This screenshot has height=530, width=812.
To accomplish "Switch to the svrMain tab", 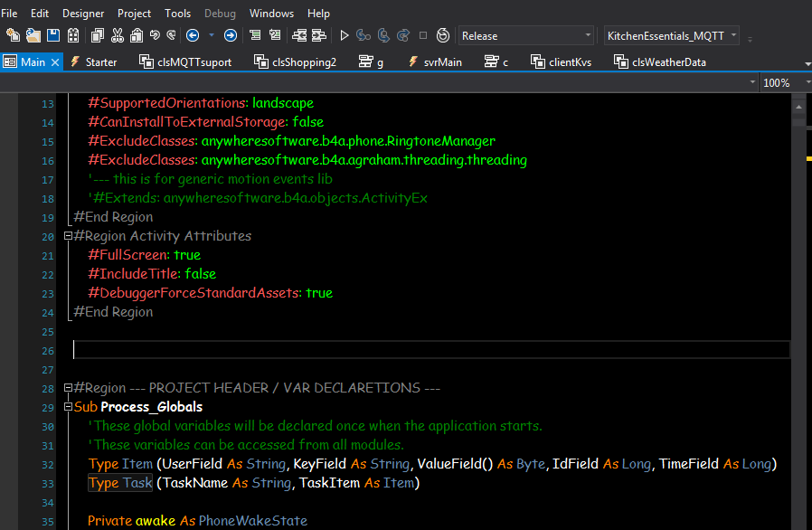I will coord(436,62).
